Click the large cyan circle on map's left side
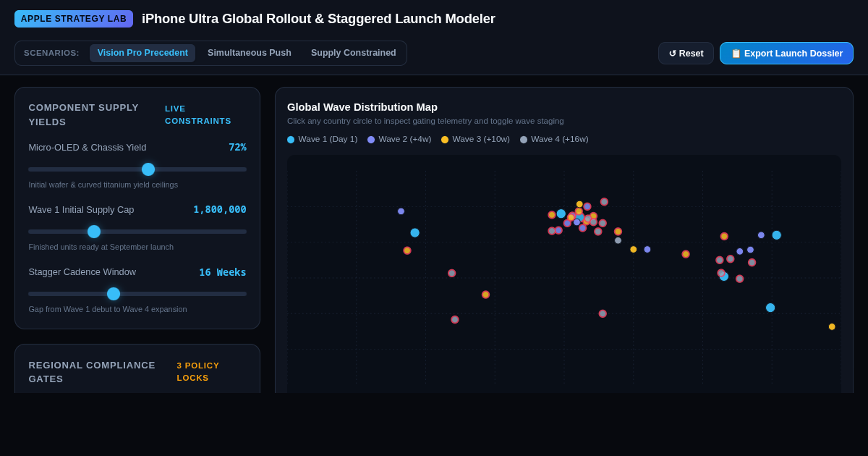Image resolution: width=868 pixels, height=456 pixels. click(415, 233)
